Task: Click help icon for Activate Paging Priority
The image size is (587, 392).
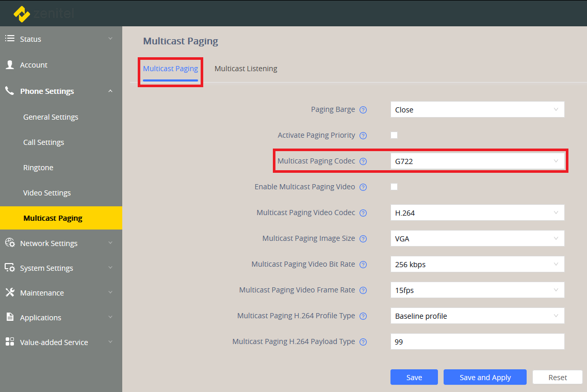Action: (363, 136)
